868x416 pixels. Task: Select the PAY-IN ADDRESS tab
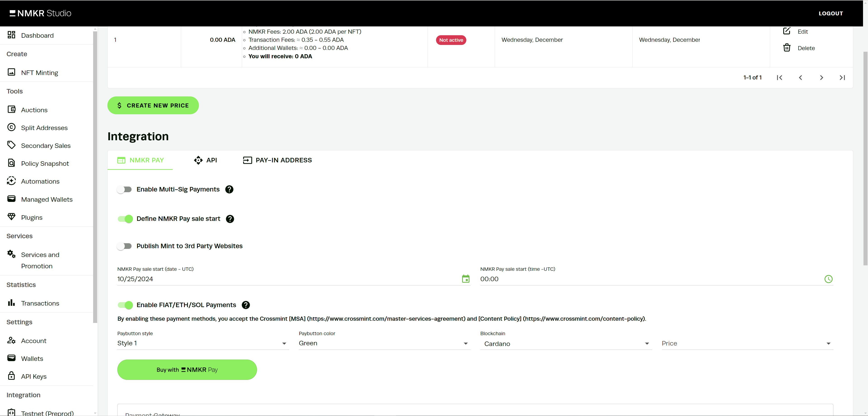(277, 160)
